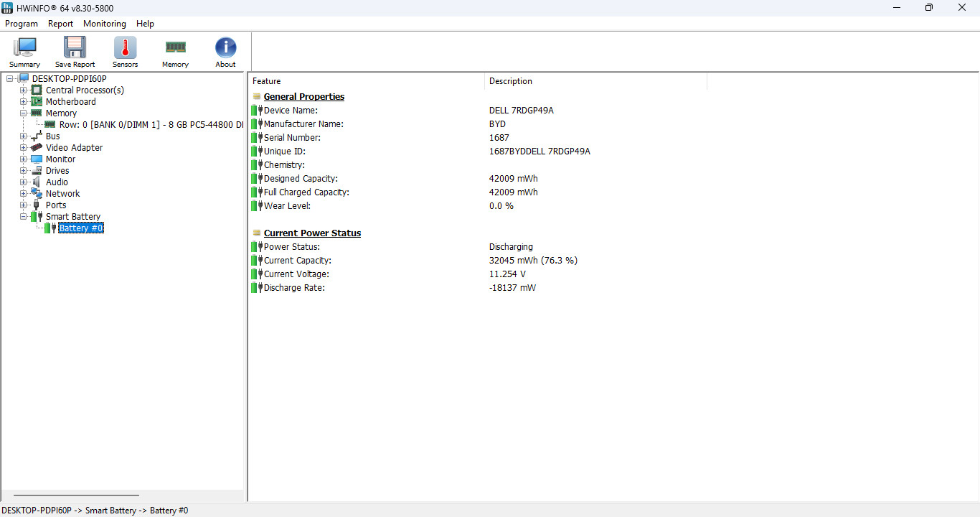Click the Description column header

click(595, 81)
